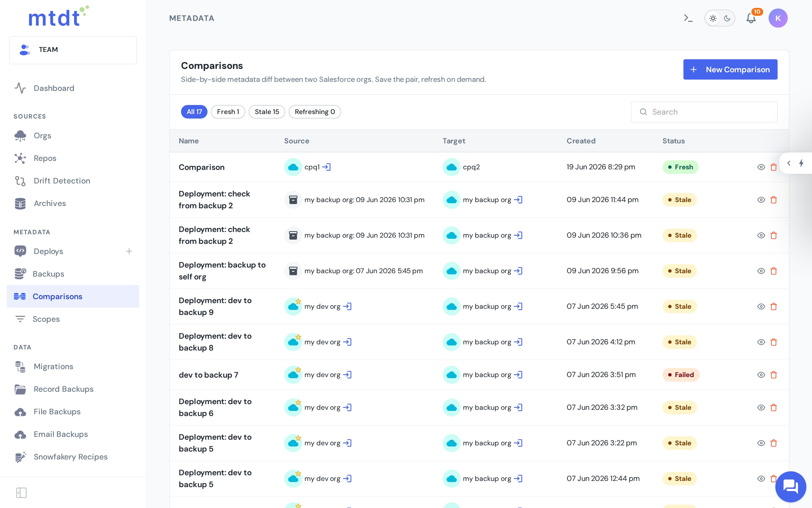
Task: Expand side panel with left chevron
Action: [x=789, y=163]
